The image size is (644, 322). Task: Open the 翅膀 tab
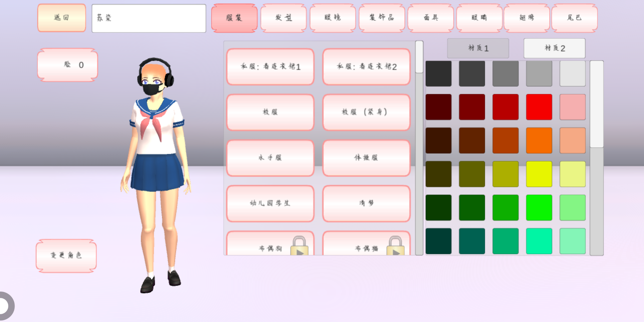click(x=527, y=18)
